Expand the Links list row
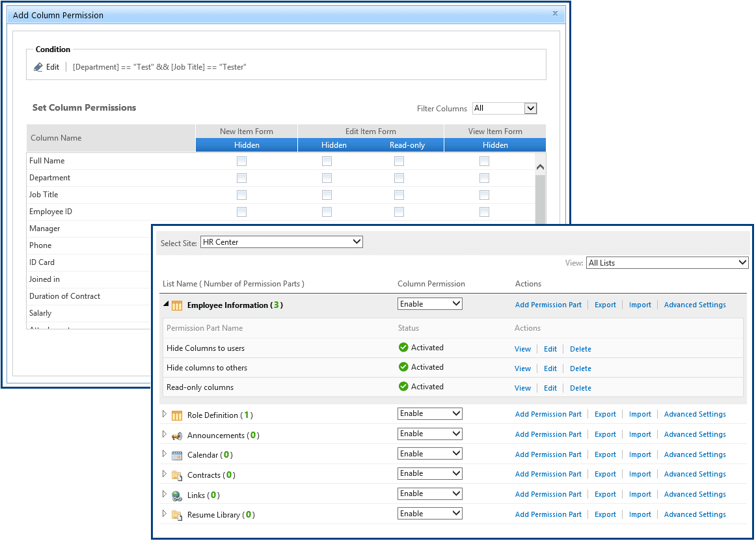 coord(165,494)
